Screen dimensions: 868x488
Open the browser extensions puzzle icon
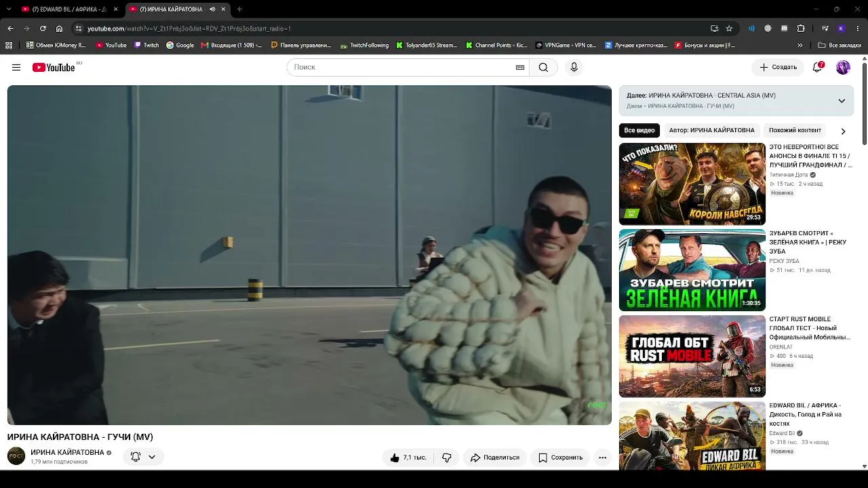[x=801, y=28]
